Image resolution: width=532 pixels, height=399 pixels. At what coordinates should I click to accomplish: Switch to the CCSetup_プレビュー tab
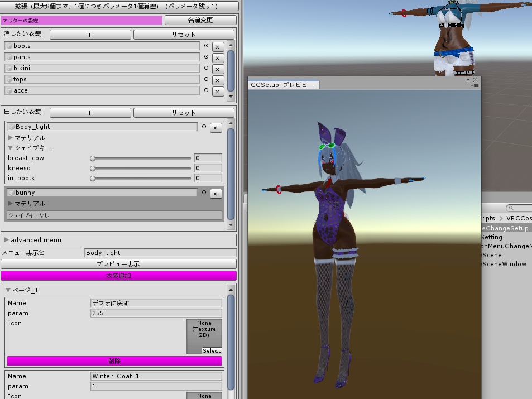281,85
